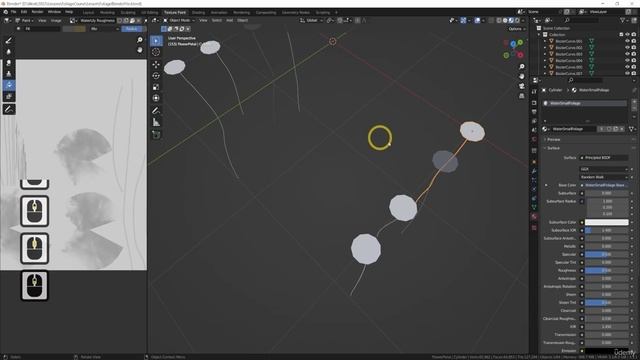Hide the Collection using its eye icon
640x360 pixels.
(x=627, y=35)
